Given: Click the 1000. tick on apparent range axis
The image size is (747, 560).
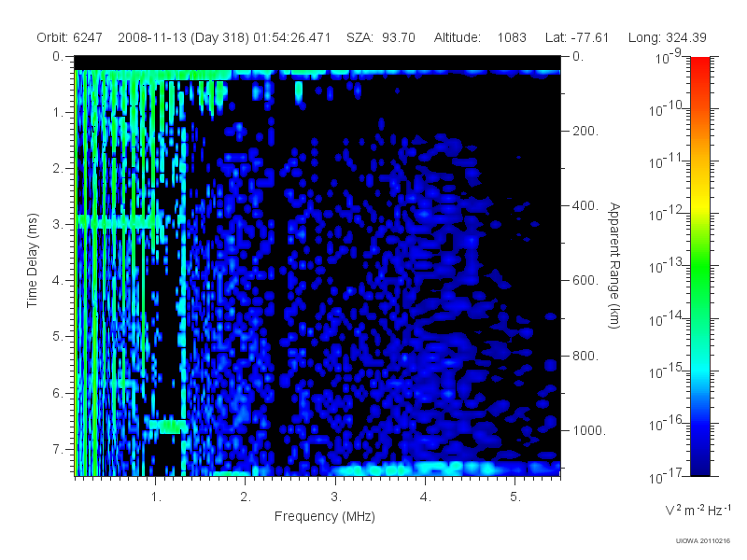Looking at the screenshot, I should pos(589,430).
